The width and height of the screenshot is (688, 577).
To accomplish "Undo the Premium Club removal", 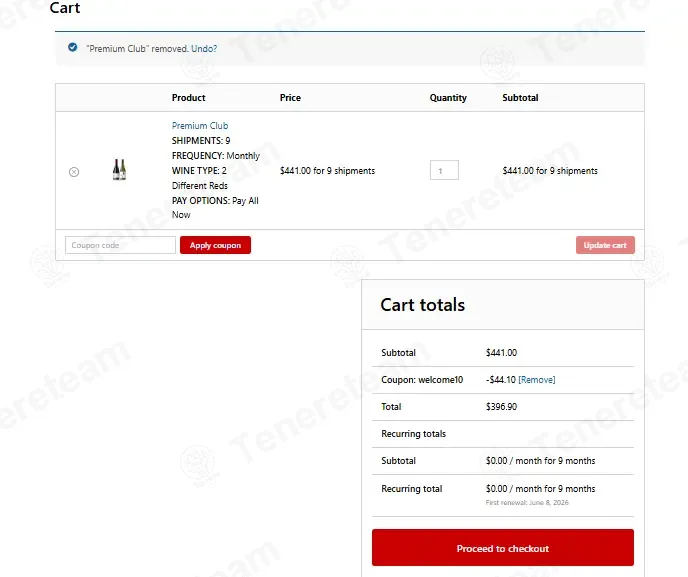I will 204,49.
